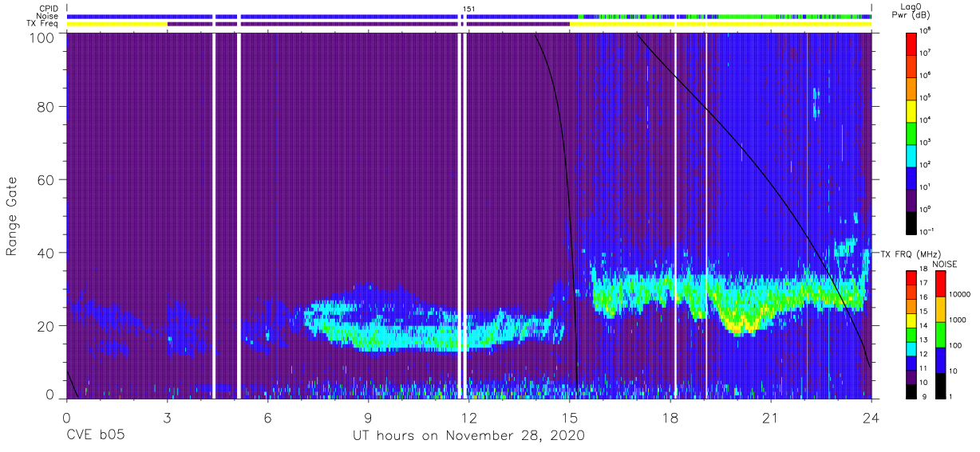Click TX FRQ scale value '11'
This screenshot has height=452, width=980.
(x=923, y=368)
